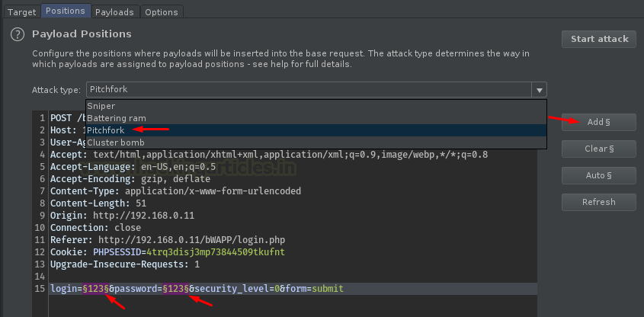The height and width of the screenshot is (317, 644).
Task: Select Battering ram attack type
Action: coord(117,118)
